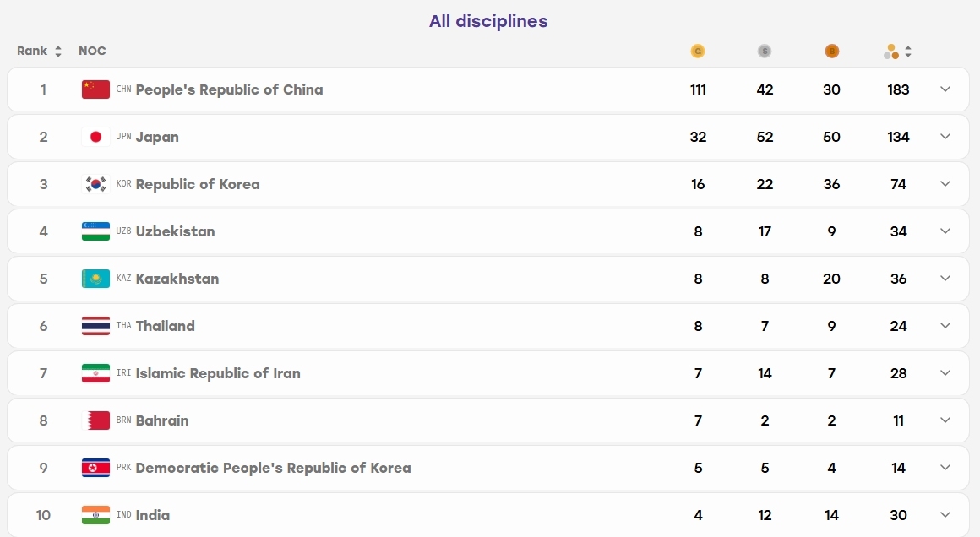
Task: Expand People's Republic of China row
Action: coord(945,89)
